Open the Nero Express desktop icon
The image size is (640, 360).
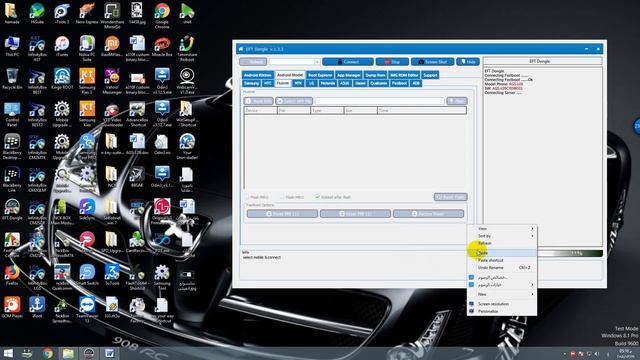(x=87, y=13)
